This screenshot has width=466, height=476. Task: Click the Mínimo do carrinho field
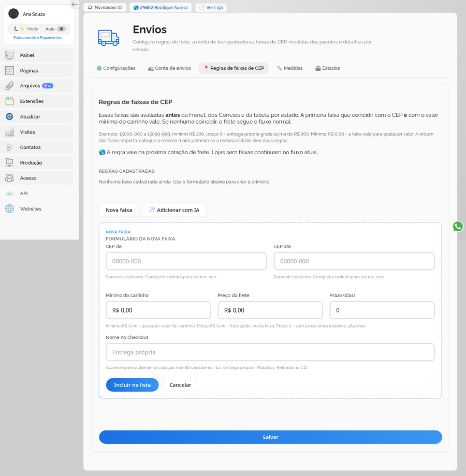pos(158,310)
